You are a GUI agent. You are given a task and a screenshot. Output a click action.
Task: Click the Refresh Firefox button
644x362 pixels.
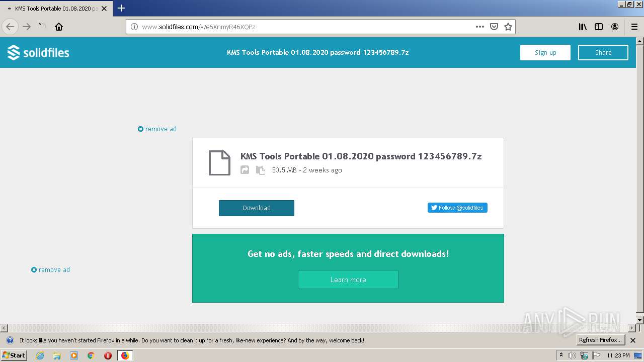pos(600,340)
